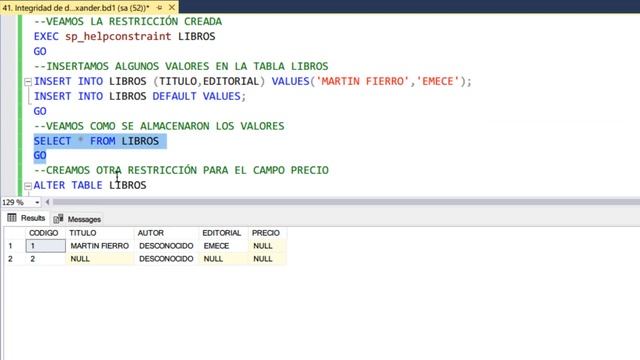This screenshot has width=640, height=360.
Task: Click the DESCONOCIDO AUTOR cell in row 2
Action: (x=167, y=259)
